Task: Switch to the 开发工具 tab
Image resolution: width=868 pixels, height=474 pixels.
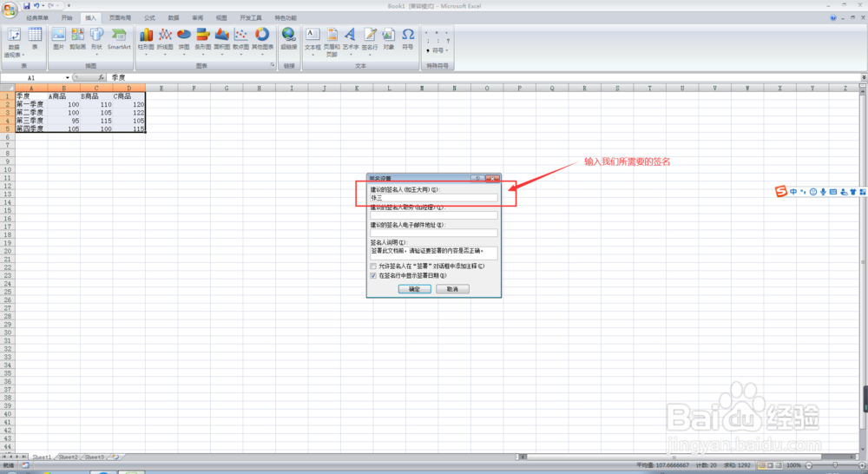Action: [251, 17]
